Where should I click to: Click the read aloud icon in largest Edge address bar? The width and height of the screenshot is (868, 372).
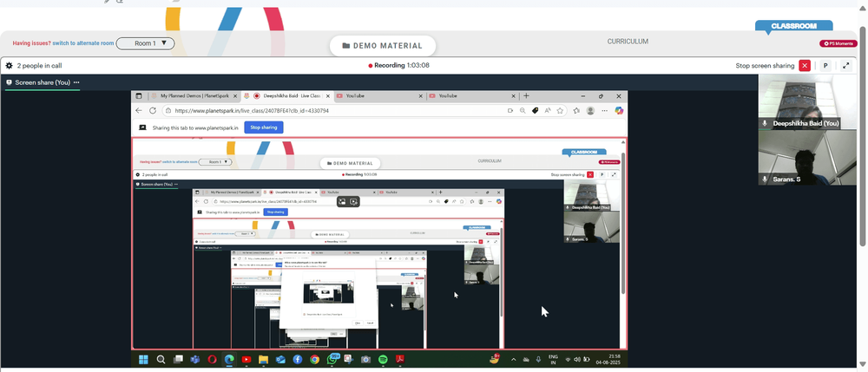[548, 110]
